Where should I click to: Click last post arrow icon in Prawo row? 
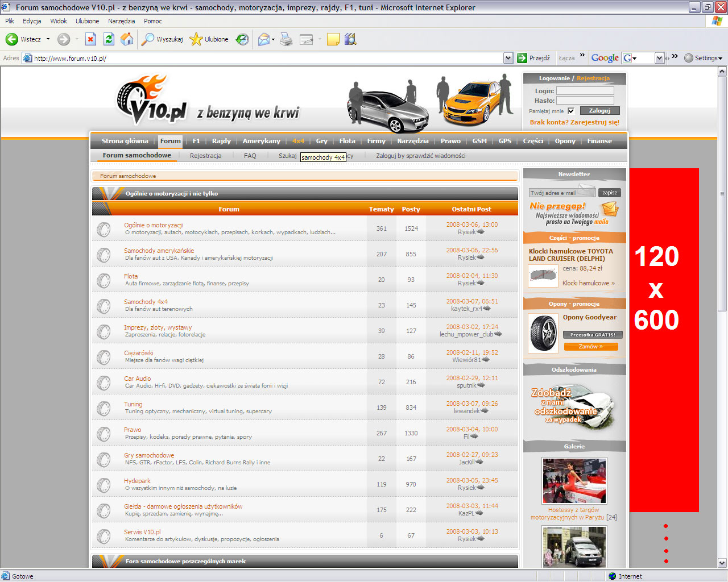(474, 436)
